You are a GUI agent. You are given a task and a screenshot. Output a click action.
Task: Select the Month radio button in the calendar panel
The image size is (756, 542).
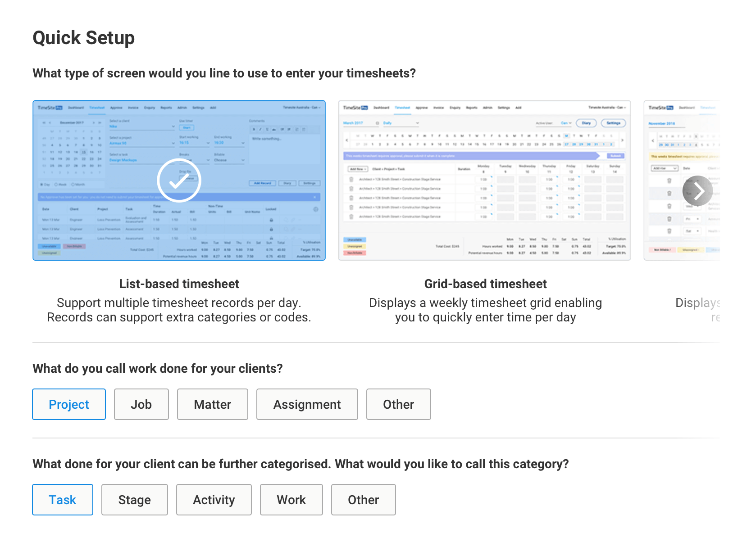[73, 185]
